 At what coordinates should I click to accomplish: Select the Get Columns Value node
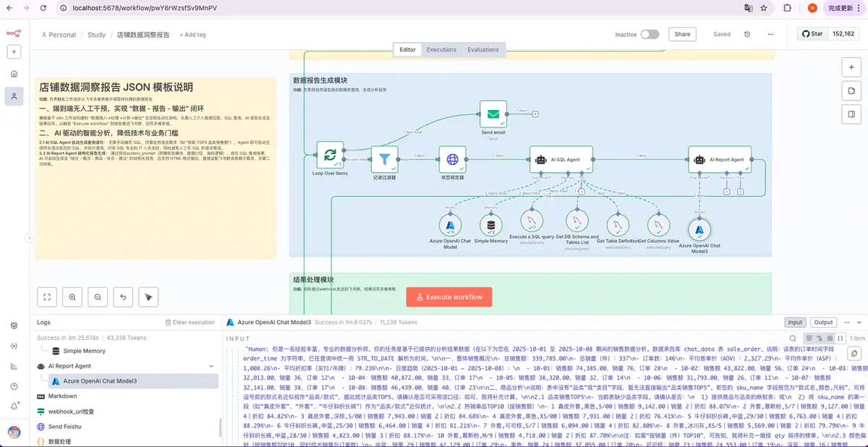[659, 226]
